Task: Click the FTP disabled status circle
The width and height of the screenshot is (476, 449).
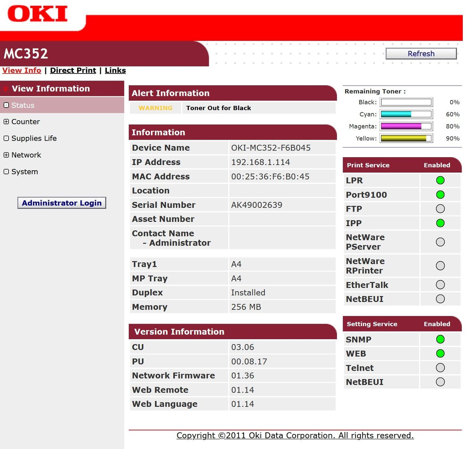Action: [x=440, y=209]
